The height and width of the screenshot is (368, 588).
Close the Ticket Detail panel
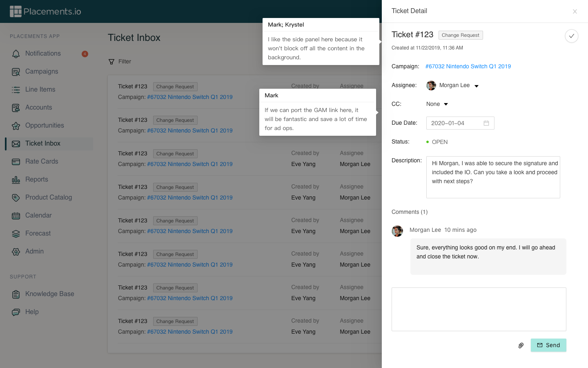(575, 11)
